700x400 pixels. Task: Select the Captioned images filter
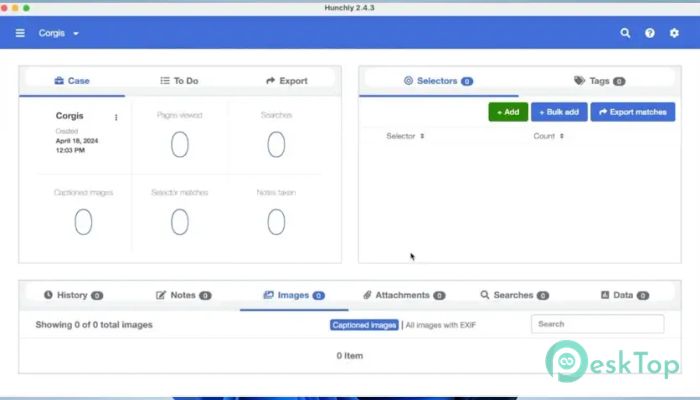[x=364, y=325]
